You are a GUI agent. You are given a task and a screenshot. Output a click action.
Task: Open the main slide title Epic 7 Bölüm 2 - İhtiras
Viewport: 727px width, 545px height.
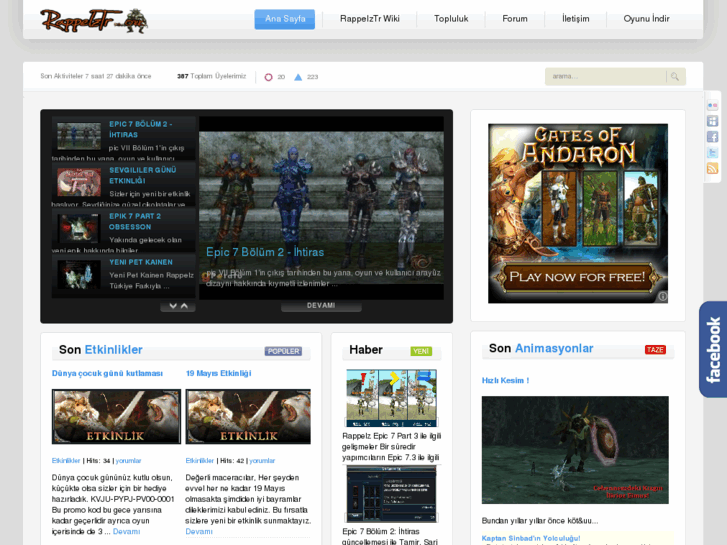click(x=265, y=252)
